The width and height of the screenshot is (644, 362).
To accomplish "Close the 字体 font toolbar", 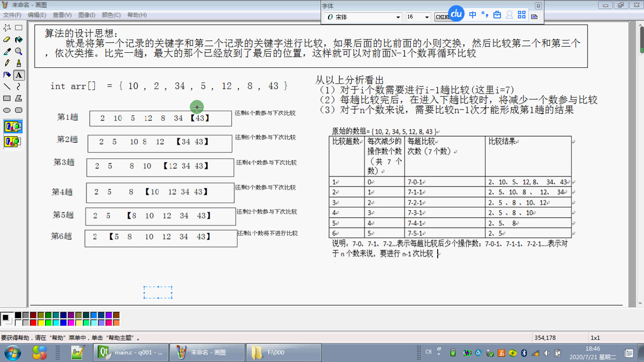I will pos(538,6).
